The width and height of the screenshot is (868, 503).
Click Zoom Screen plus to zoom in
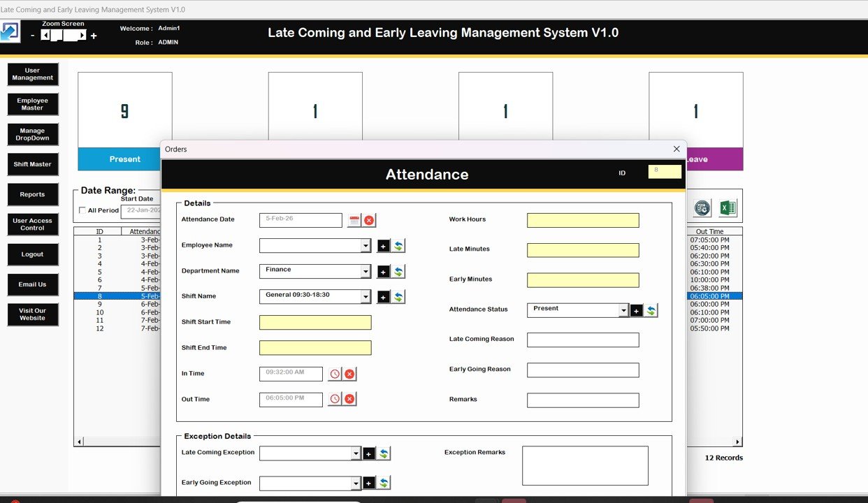click(94, 36)
